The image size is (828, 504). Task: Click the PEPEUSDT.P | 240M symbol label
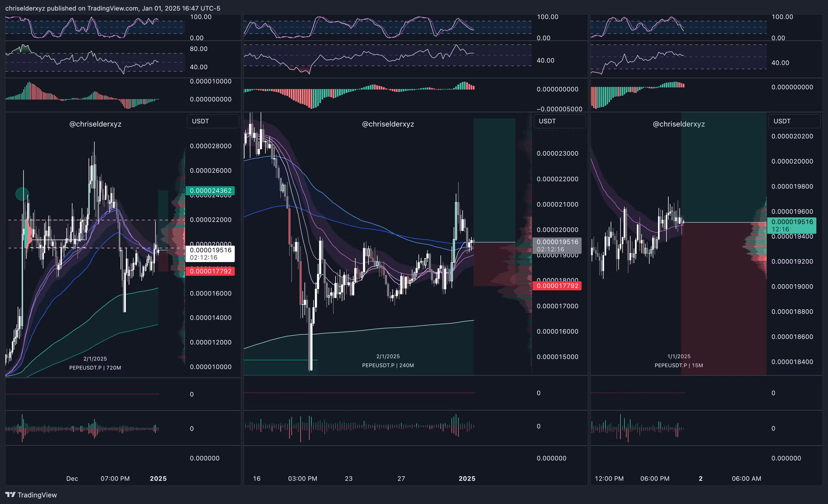pyautogui.click(x=388, y=365)
